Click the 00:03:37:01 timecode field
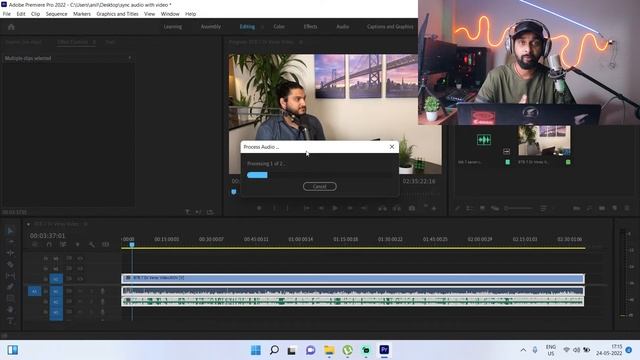640x360 pixels. (47, 236)
